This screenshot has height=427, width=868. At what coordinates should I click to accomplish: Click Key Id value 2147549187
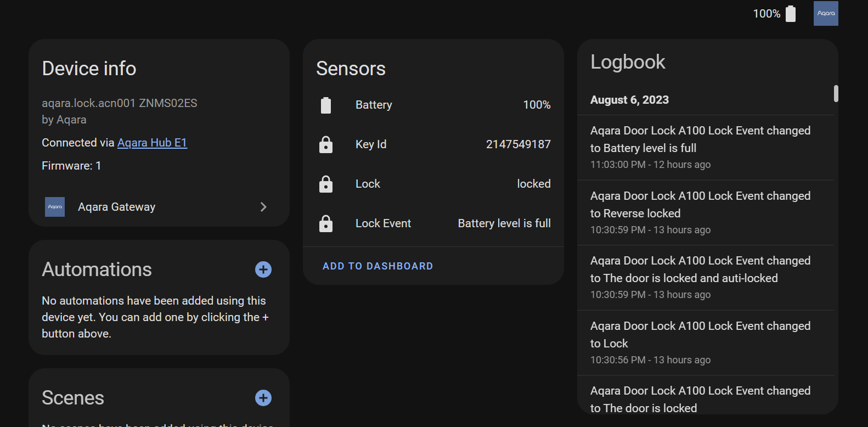tap(518, 144)
